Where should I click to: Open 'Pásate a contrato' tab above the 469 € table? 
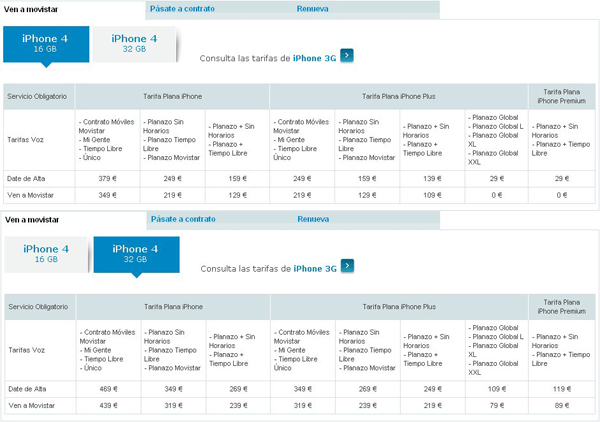point(183,219)
